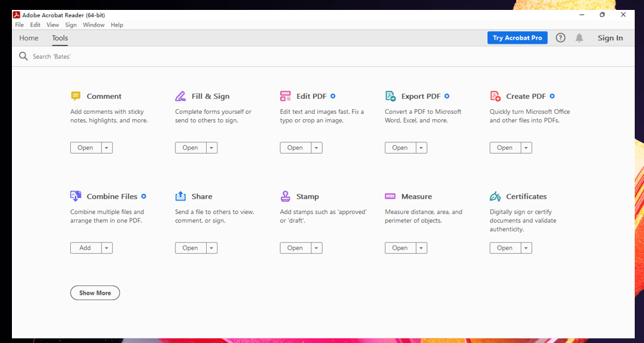Click the Adobe Acrobat logo in title bar

17,15
